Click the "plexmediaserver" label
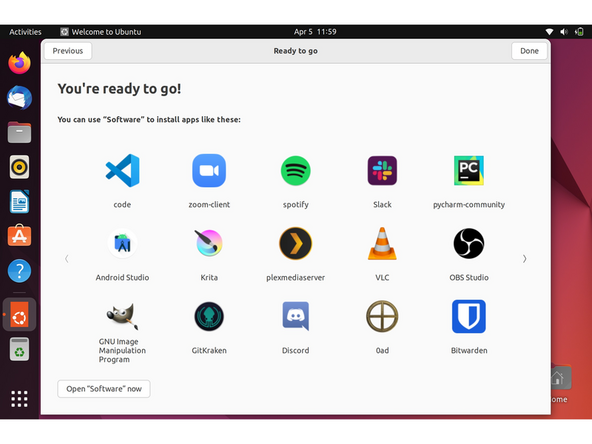The width and height of the screenshot is (592, 444). click(x=296, y=278)
